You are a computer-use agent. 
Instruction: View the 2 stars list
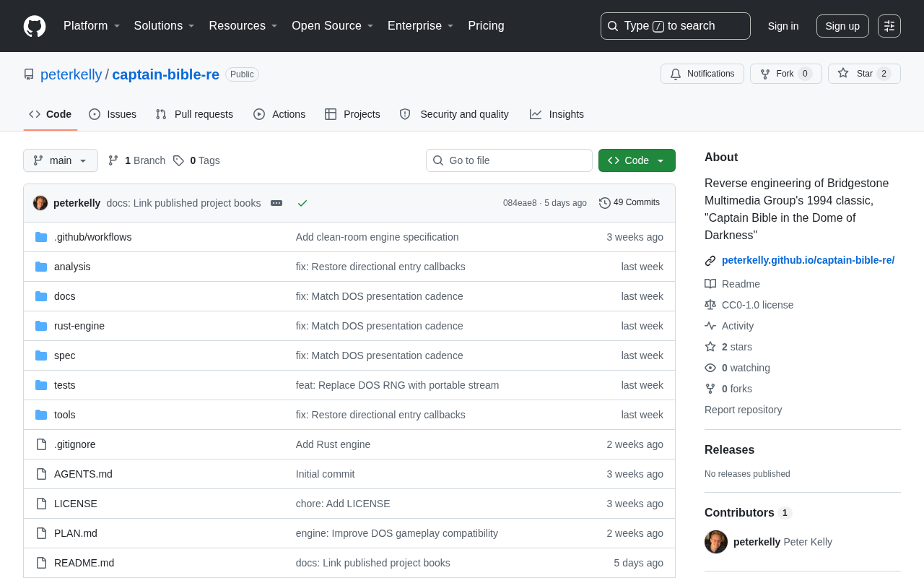728,347
